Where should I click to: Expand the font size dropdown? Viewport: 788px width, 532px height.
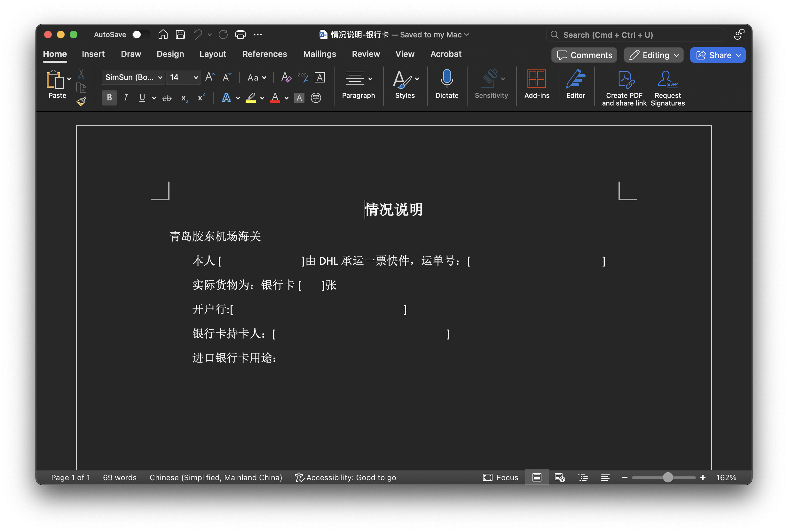pyautogui.click(x=196, y=78)
